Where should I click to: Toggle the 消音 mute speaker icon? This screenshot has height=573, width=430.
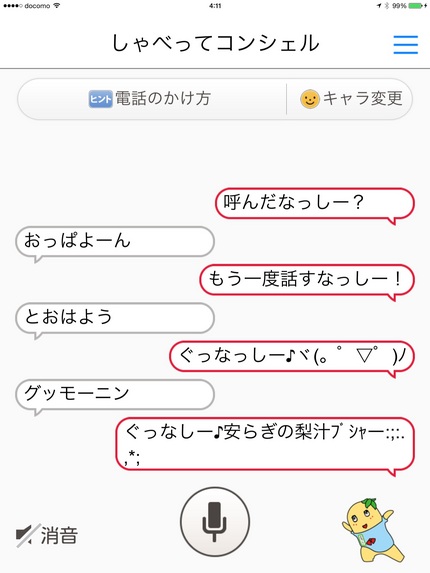pyautogui.click(x=28, y=535)
